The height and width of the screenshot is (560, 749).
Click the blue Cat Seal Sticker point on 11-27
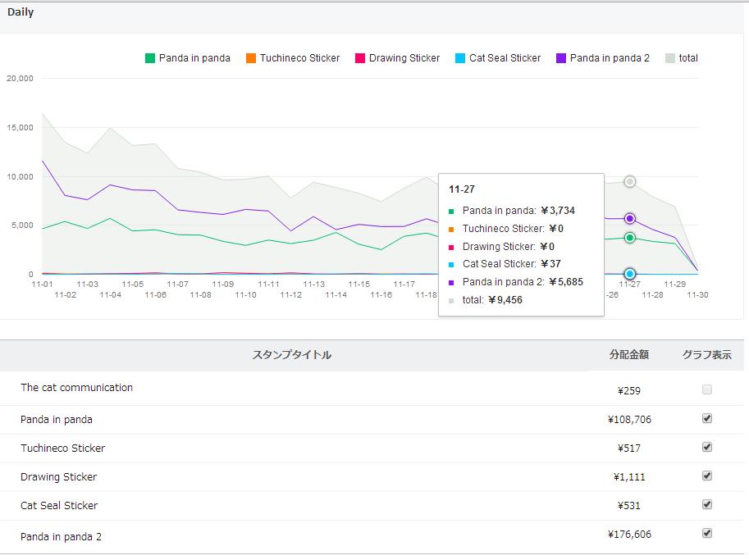(629, 274)
